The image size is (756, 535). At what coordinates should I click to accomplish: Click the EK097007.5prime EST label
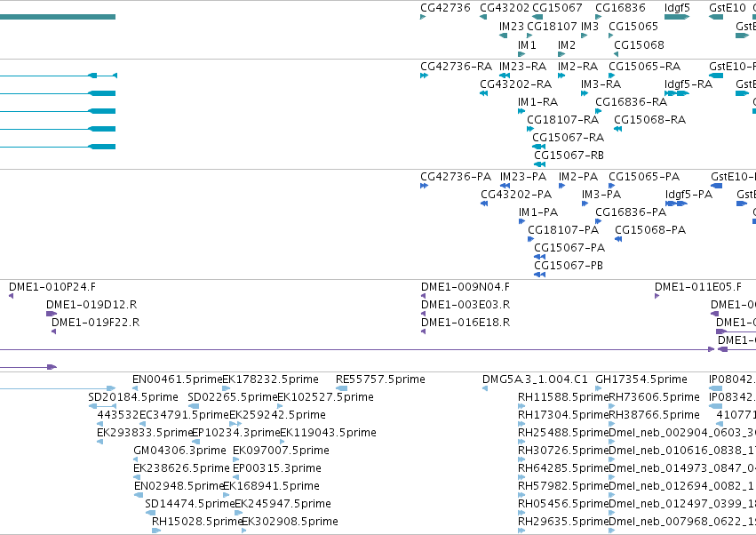281,451
